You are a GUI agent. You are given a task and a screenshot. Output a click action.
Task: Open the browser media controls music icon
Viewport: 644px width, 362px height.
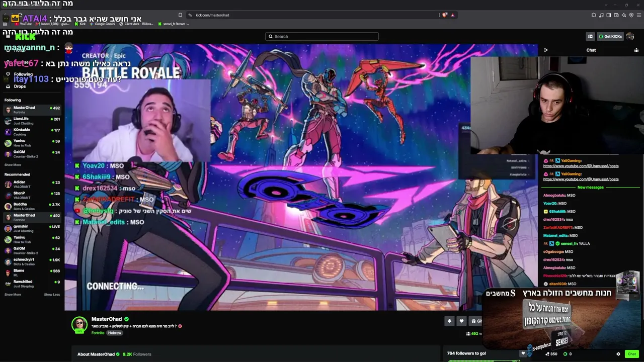601,15
